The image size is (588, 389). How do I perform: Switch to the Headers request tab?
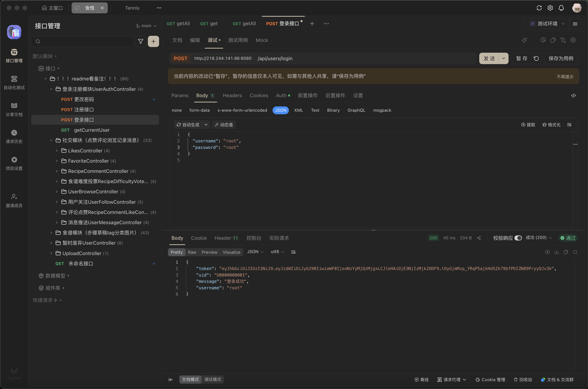pos(232,96)
